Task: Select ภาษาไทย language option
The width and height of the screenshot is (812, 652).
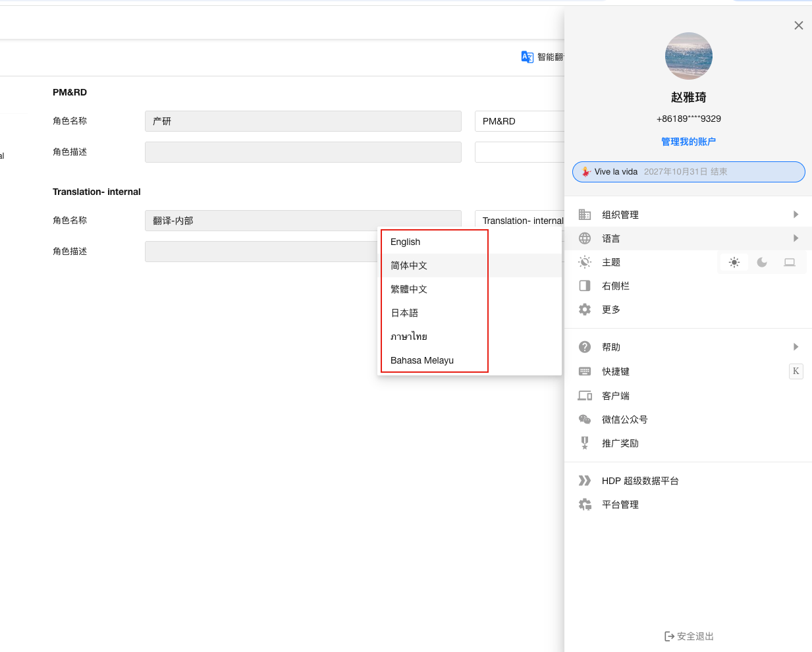Action: (x=470, y=337)
